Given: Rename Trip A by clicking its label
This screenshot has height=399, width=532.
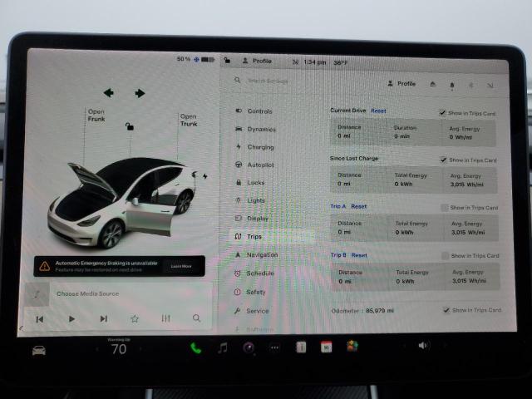Looking at the screenshot, I should tap(338, 206).
